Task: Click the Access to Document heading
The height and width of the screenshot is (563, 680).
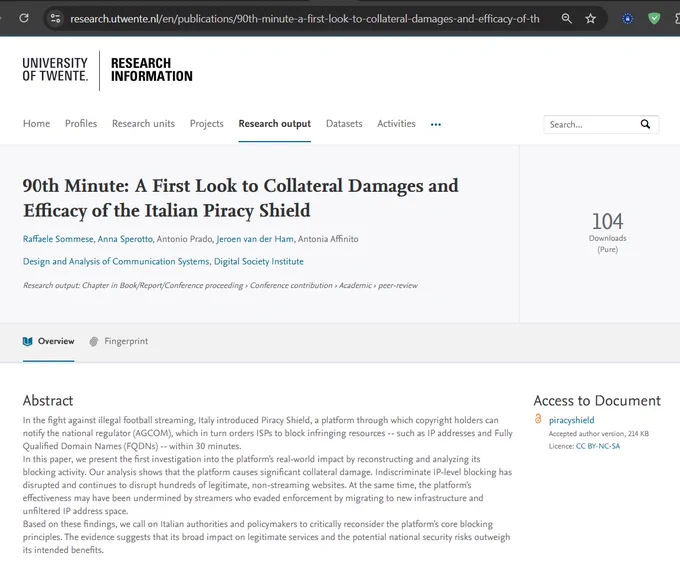Action: (x=597, y=400)
